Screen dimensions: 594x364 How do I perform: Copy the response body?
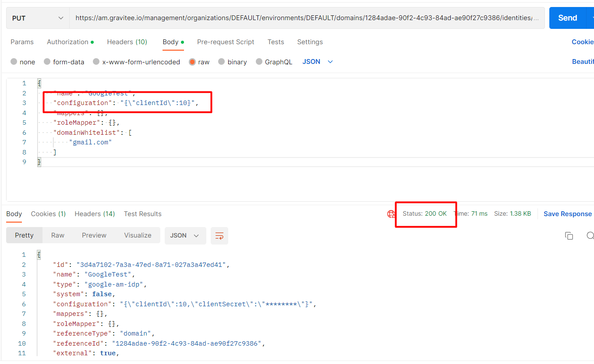(x=569, y=235)
